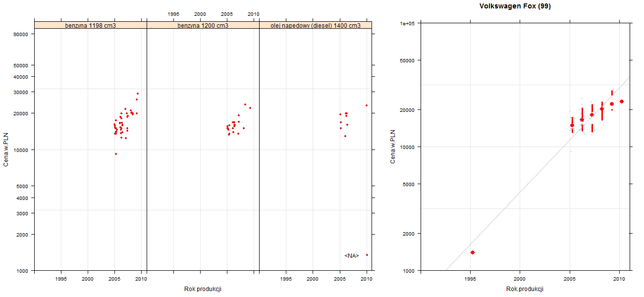
Task: Select the "benzyna 1200 cm3" panel header
Action: point(203,25)
